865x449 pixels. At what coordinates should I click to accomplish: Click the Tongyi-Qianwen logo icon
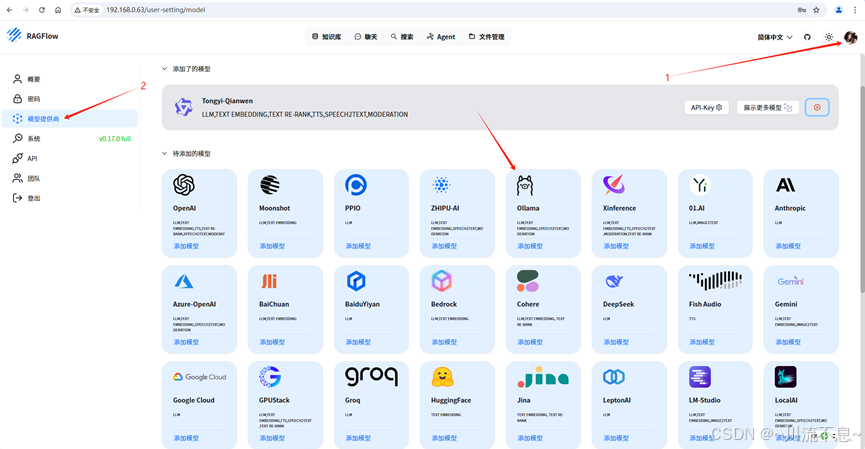coord(183,107)
